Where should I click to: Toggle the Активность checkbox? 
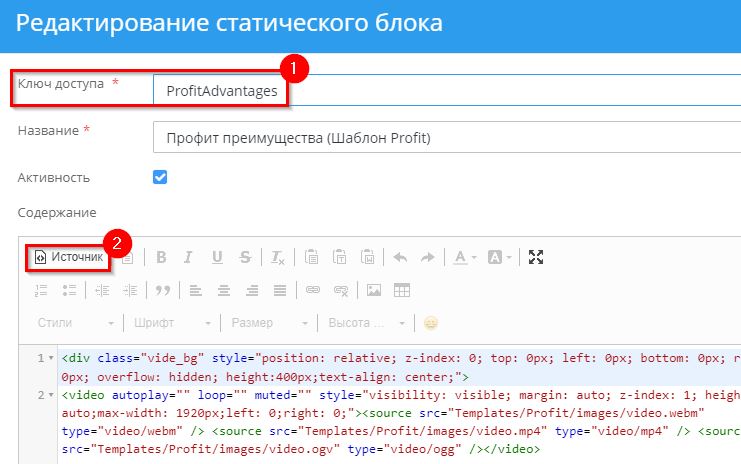160,177
